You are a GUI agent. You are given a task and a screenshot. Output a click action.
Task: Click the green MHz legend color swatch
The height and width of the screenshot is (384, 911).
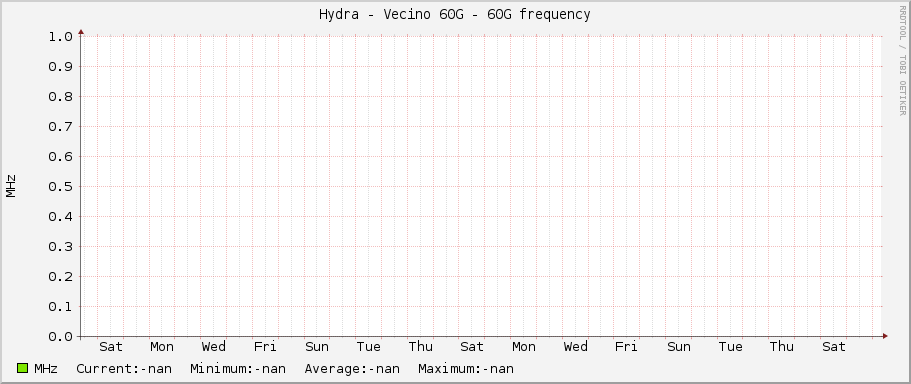click(23, 368)
